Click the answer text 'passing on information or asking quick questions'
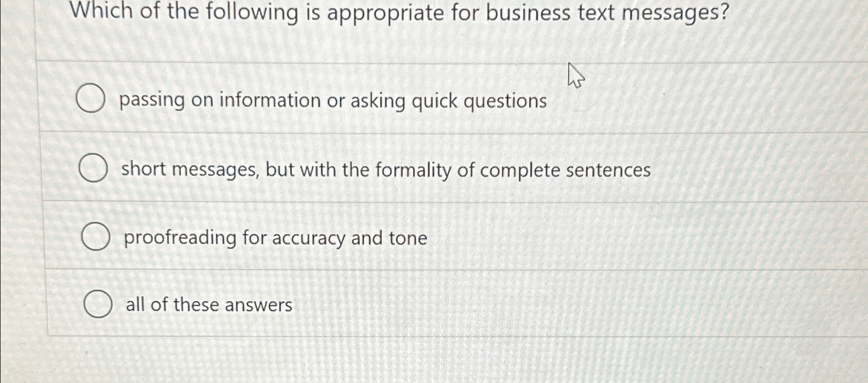The image size is (868, 383). (x=332, y=101)
